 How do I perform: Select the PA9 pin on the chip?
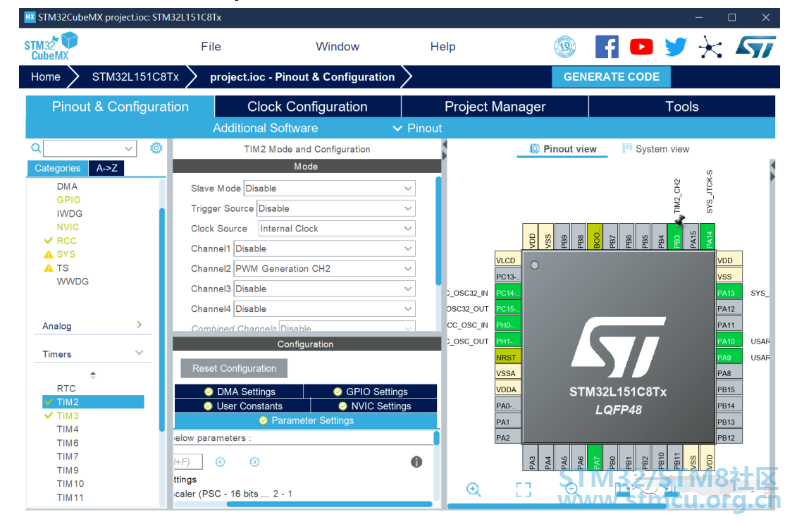click(729, 357)
